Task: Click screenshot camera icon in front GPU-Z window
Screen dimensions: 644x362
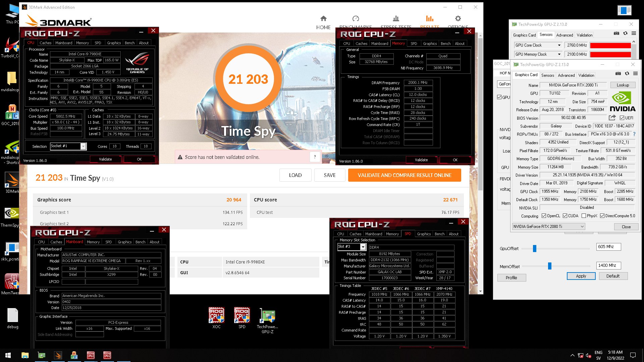Action: [x=618, y=73]
